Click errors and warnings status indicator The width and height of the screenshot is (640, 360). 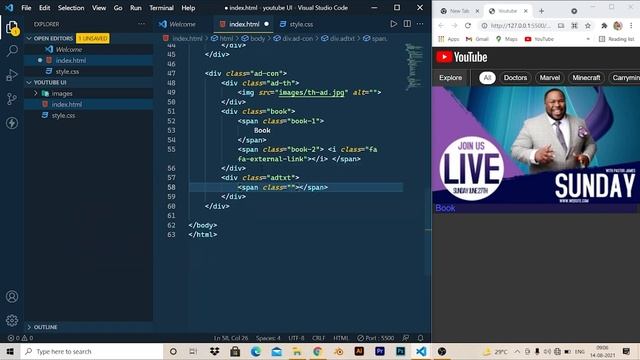click(20, 338)
